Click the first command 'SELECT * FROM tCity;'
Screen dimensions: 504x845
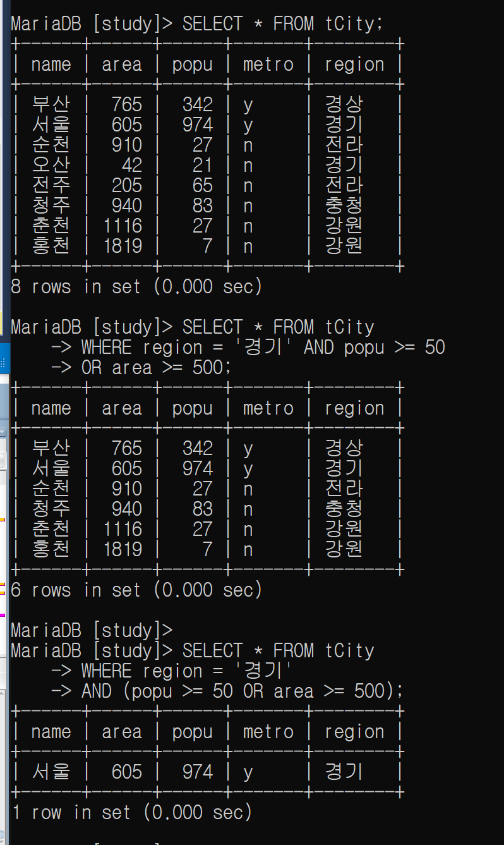click(283, 24)
